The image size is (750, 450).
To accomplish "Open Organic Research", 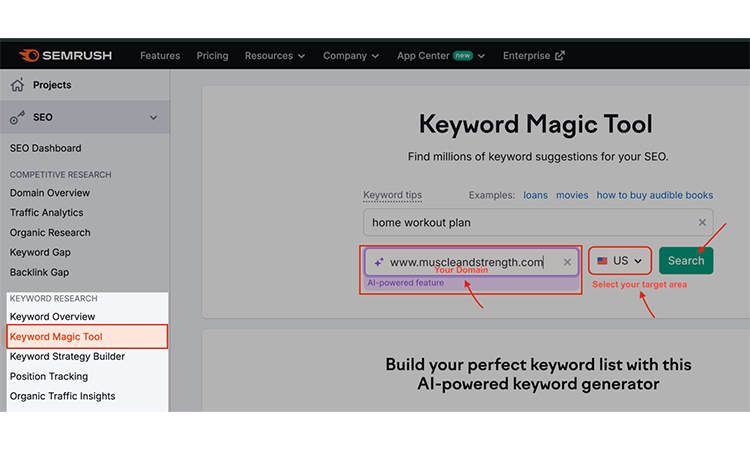I will coord(50,232).
